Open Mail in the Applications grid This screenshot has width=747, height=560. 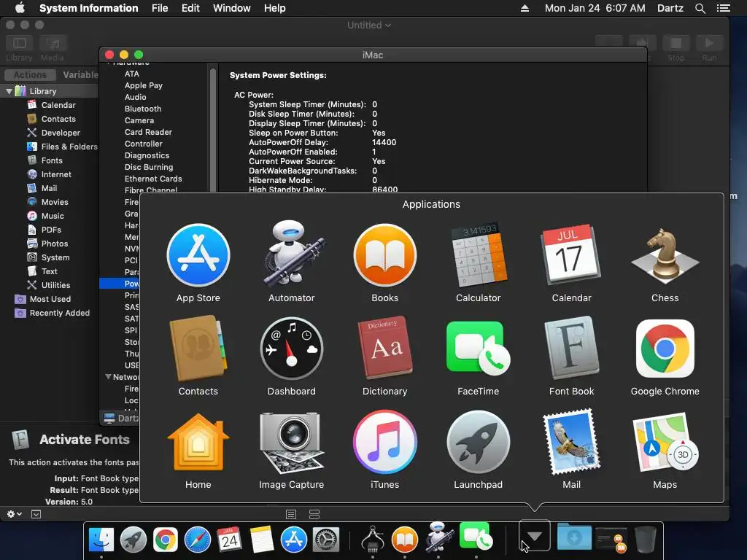pyautogui.click(x=571, y=442)
